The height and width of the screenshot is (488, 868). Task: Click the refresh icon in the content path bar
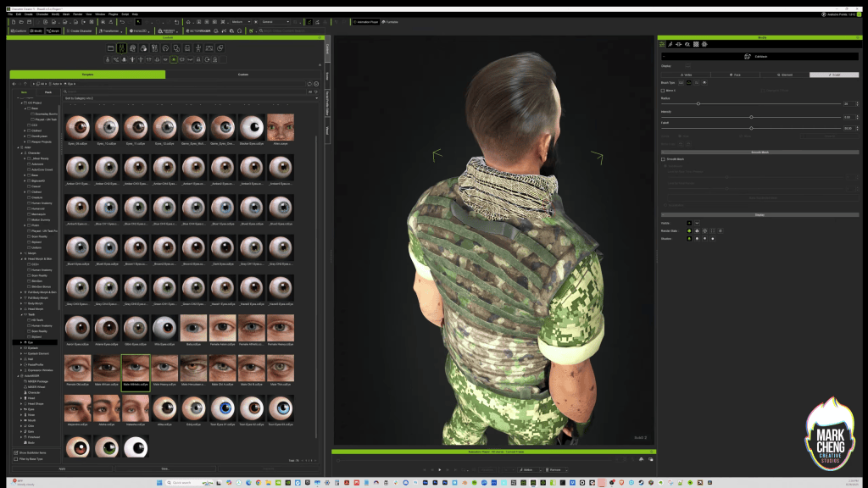click(x=309, y=84)
